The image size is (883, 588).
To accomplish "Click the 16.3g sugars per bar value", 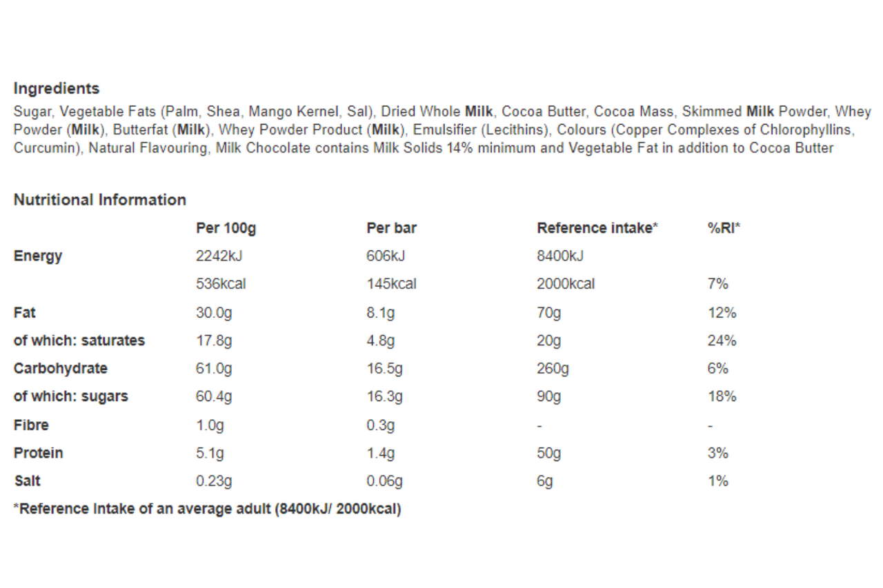I will pyautogui.click(x=385, y=396).
